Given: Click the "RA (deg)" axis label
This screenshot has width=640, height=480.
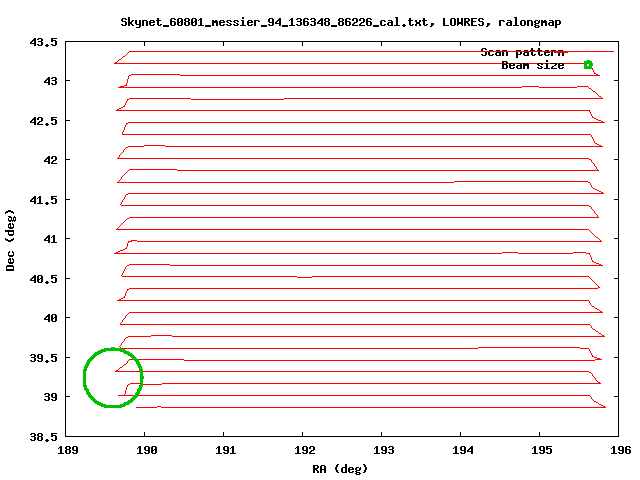Looking at the screenshot, I should point(340,469).
